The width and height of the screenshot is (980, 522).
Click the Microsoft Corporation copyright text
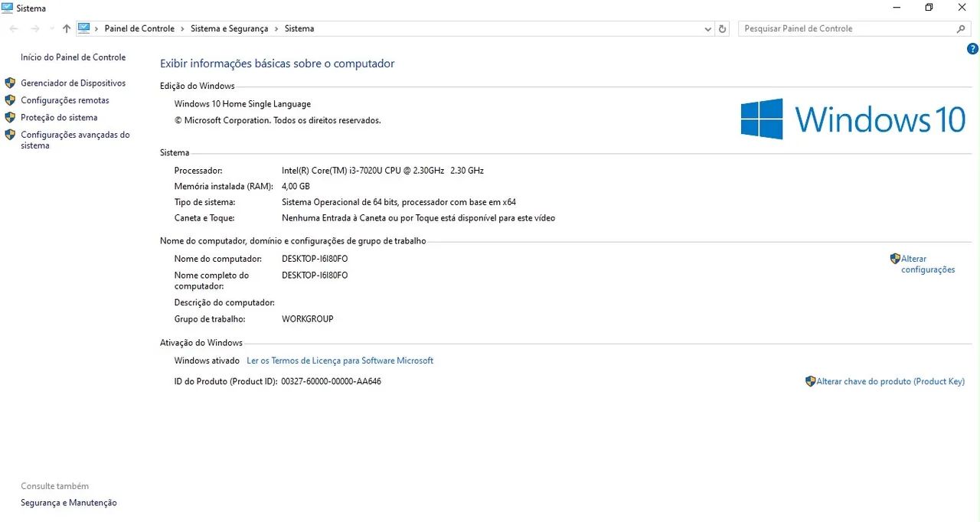277,120
